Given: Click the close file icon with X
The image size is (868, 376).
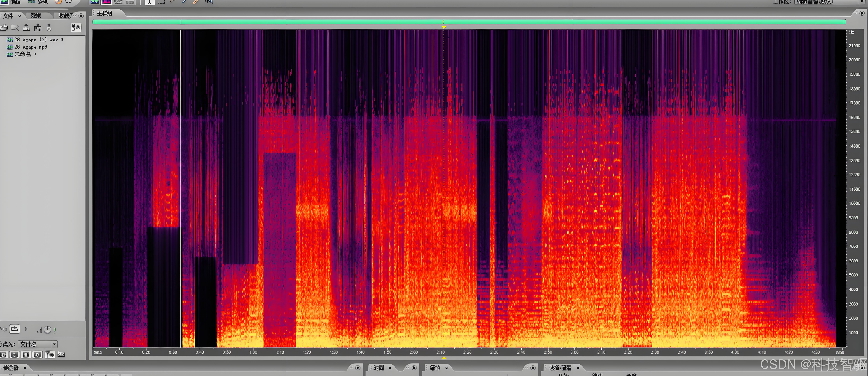Looking at the screenshot, I should (x=15, y=28).
